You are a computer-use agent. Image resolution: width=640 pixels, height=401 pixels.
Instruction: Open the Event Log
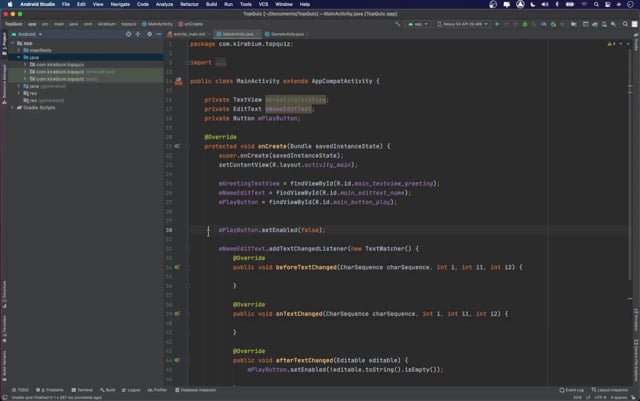[571, 390]
